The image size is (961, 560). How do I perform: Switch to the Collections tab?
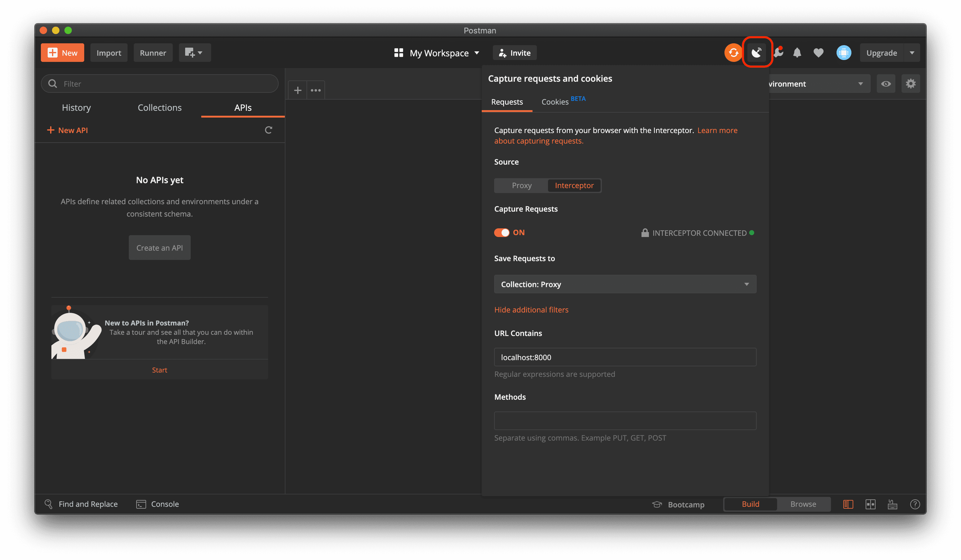click(x=159, y=107)
